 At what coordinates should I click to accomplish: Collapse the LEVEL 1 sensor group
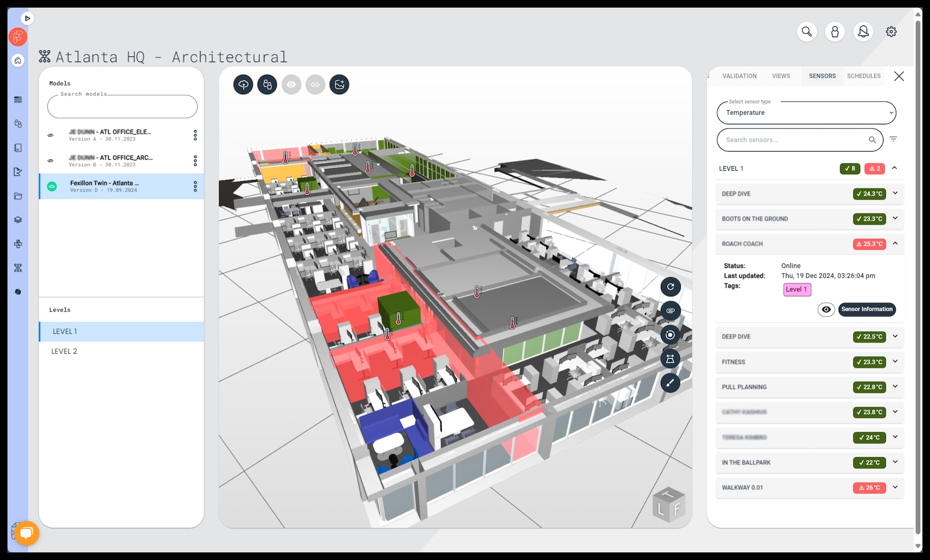click(895, 168)
